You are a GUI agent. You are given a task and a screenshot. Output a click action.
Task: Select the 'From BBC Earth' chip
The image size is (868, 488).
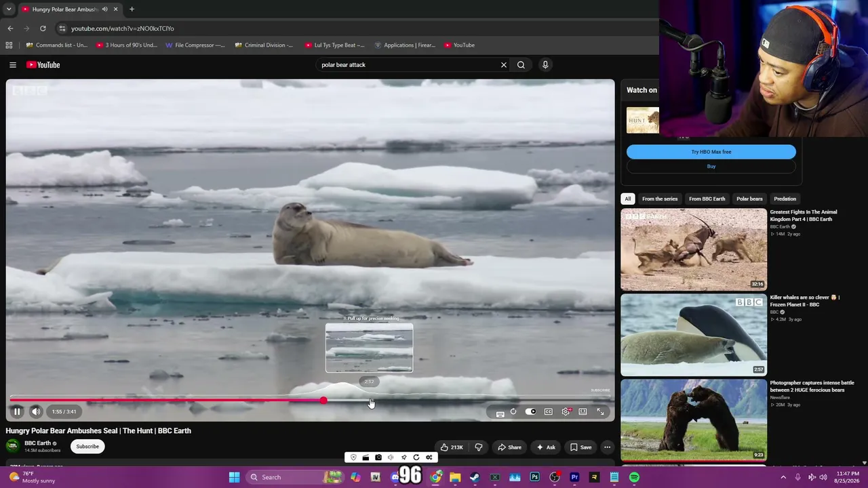[x=707, y=199]
